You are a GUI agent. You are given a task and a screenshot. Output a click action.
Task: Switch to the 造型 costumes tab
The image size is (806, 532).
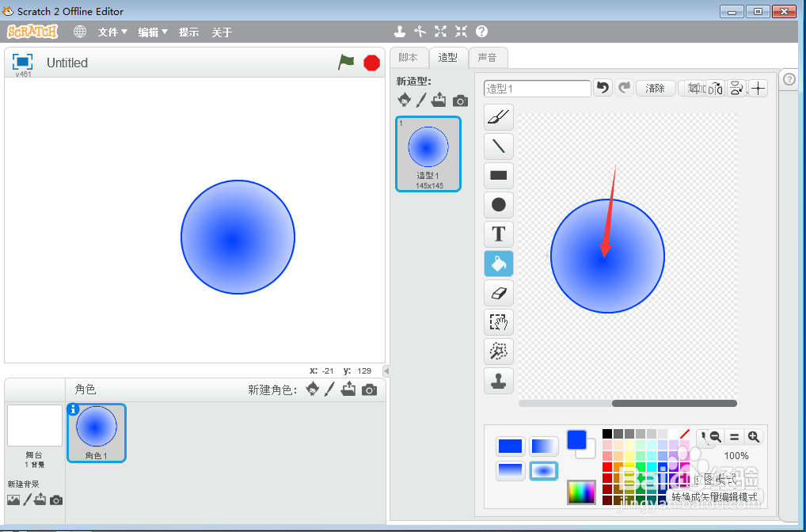pos(447,58)
